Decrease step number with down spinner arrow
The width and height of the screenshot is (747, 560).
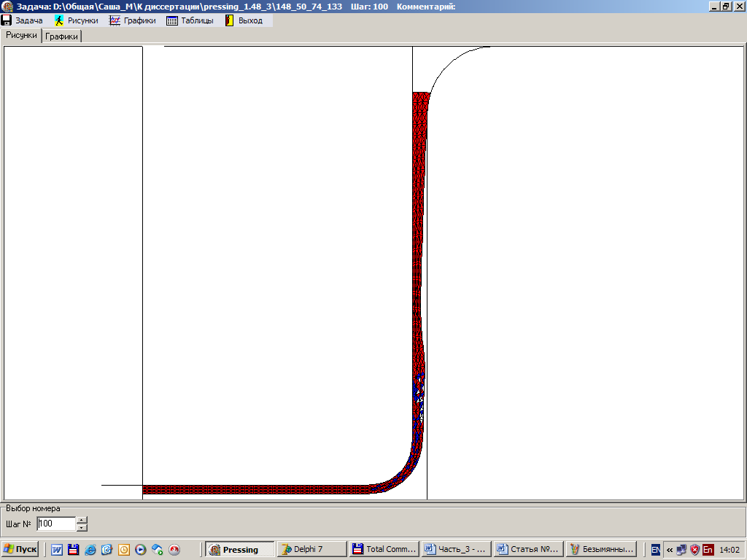82,527
